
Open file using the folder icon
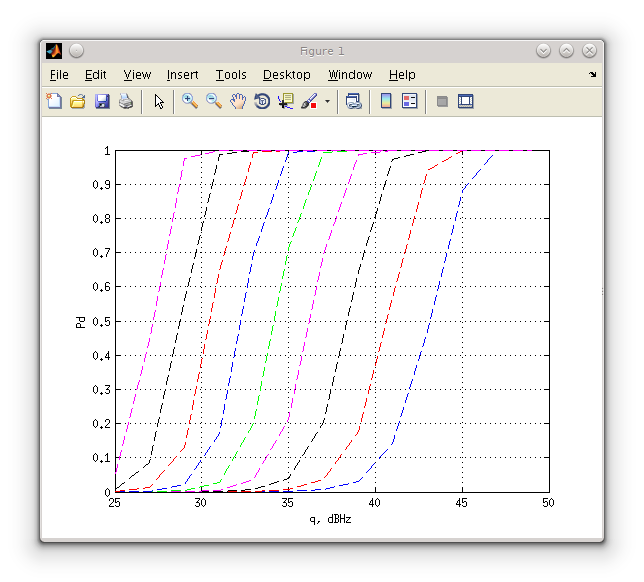pyautogui.click(x=78, y=101)
